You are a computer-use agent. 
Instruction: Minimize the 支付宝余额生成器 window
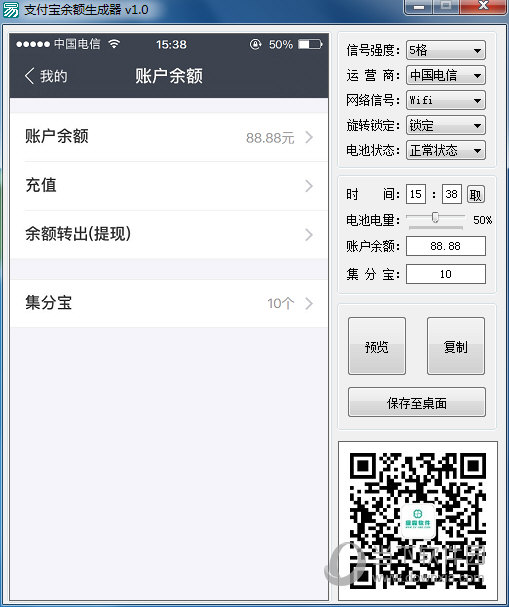[x=419, y=6]
